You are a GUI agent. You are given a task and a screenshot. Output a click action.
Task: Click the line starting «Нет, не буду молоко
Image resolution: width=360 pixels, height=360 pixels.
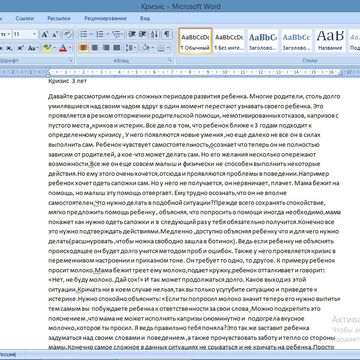tap(177, 280)
